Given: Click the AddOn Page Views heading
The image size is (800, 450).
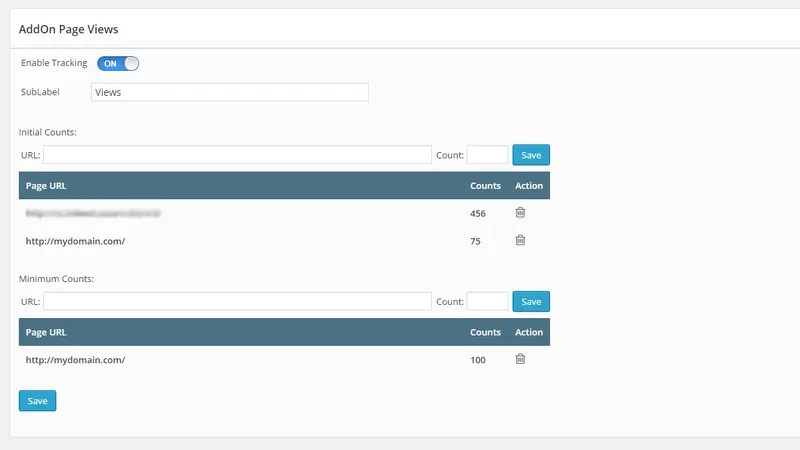Looking at the screenshot, I should 68,29.
